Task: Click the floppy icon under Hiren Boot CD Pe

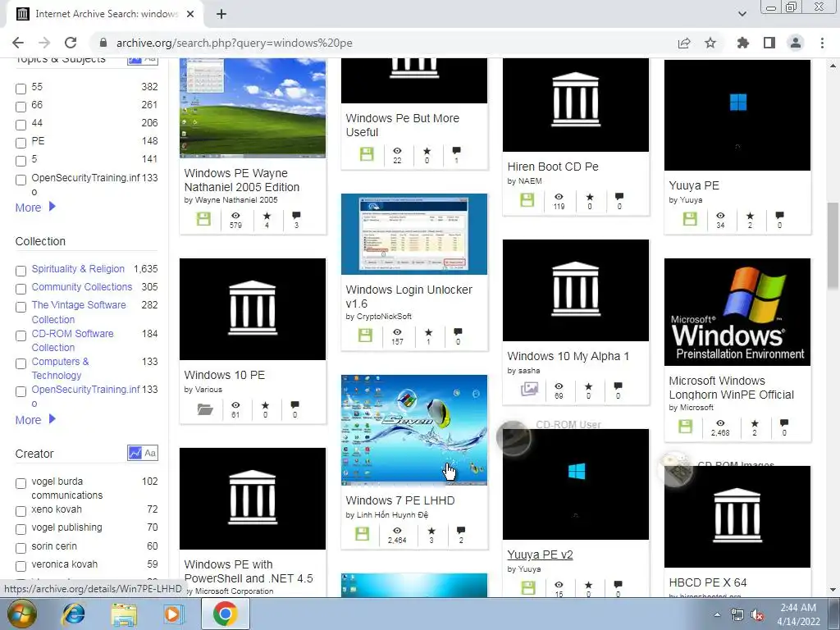Action: (527, 200)
